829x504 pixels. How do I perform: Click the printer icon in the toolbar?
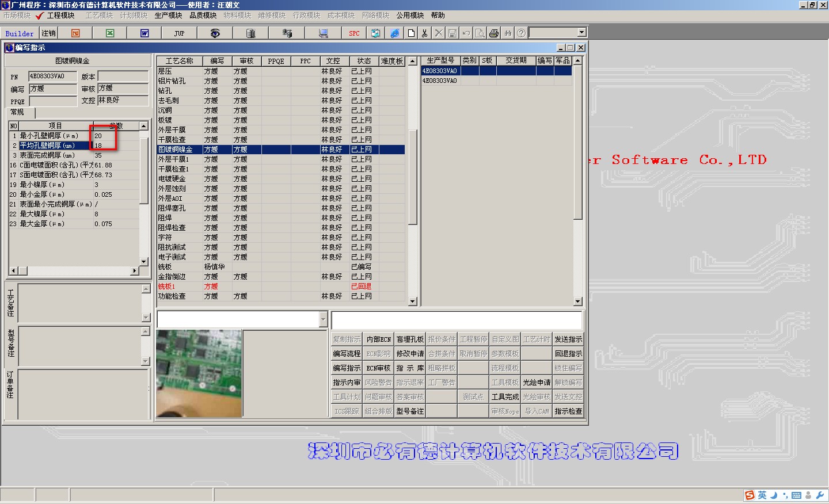click(494, 33)
